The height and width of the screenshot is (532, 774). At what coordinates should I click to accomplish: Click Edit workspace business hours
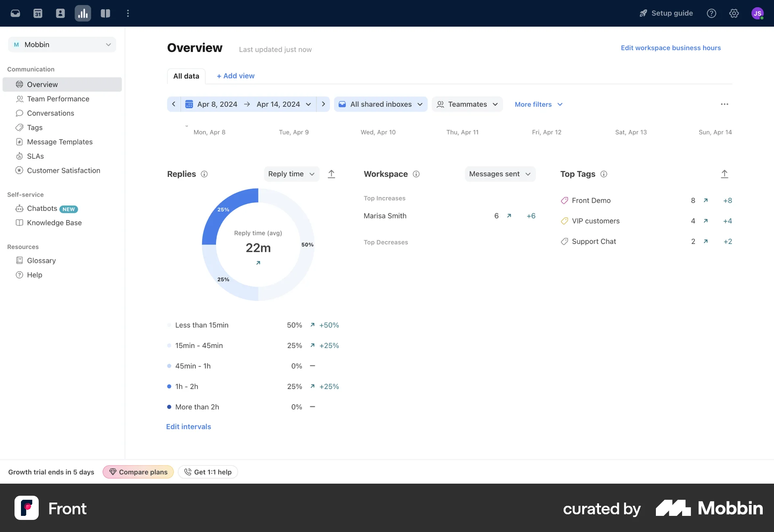click(670, 48)
